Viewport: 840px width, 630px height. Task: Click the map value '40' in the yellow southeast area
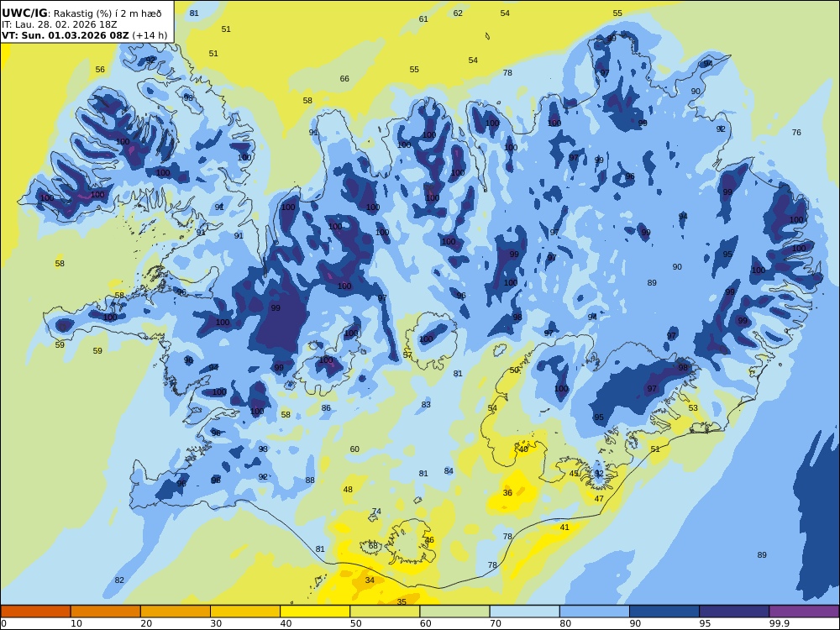click(523, 449)
